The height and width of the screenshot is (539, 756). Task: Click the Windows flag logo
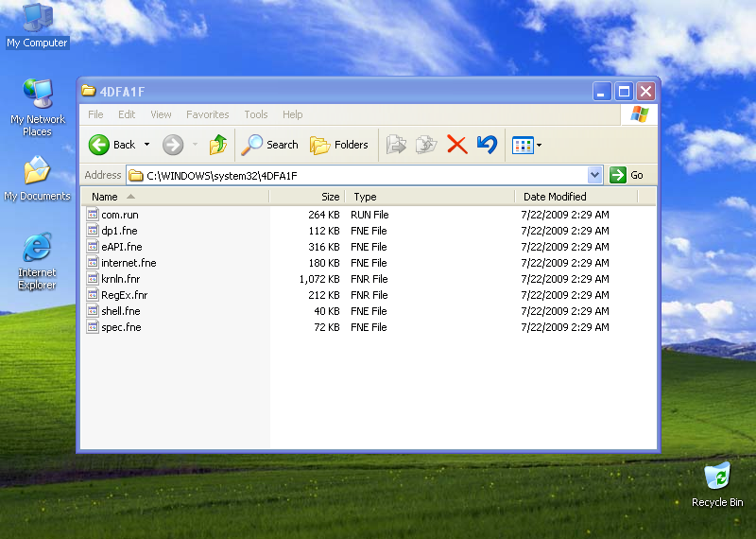[640, 114]
